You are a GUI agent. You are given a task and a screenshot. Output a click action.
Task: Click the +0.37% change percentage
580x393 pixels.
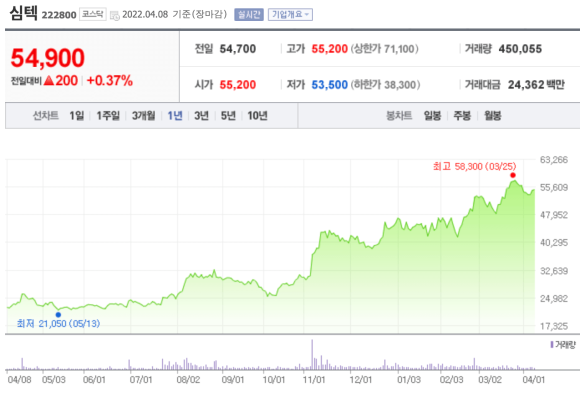[x=109, y=80]
